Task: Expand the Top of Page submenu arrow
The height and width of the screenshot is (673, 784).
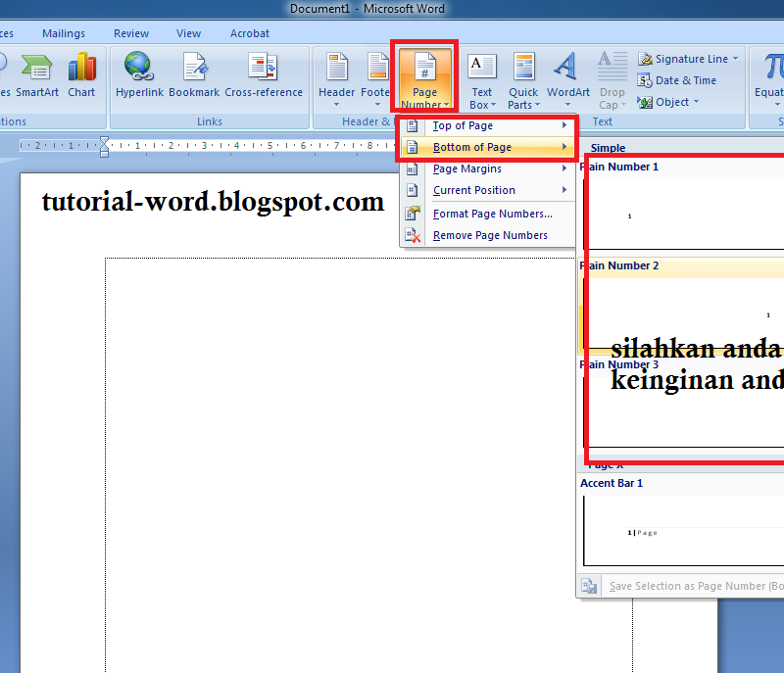Action: point(564,125)
